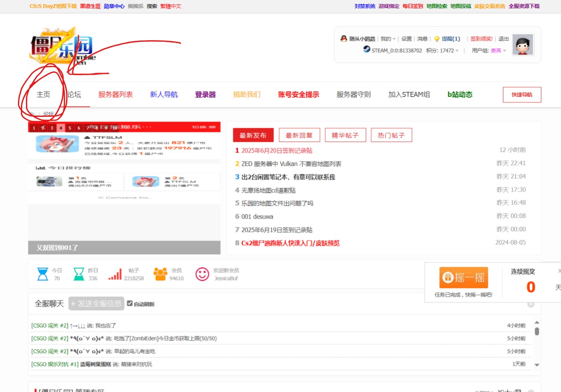Open the first-place ranking user avatar
Viewport: 561px width, 392px height.
pyautogui.click(x=49, y=182)
